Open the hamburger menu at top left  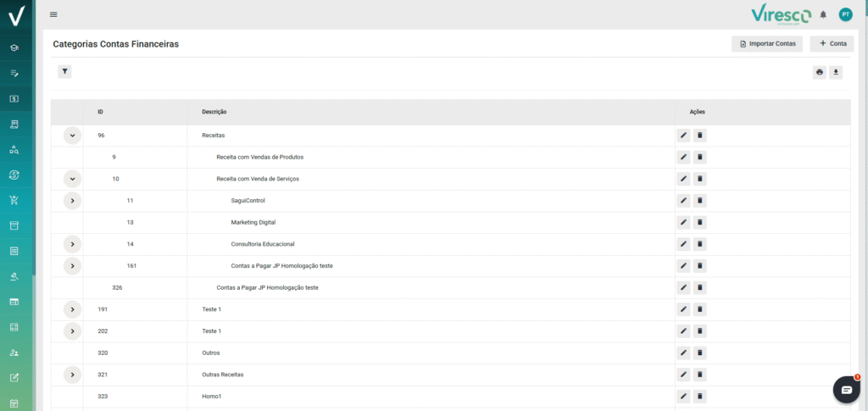[54, 14]
